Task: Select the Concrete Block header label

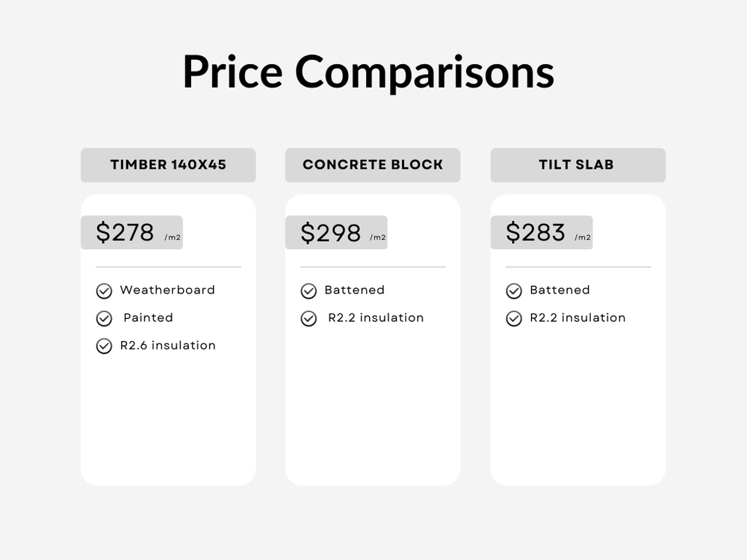Action: (373, 165)
